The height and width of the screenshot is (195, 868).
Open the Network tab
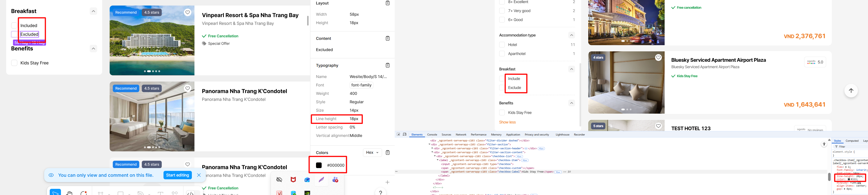coord(461,135)
